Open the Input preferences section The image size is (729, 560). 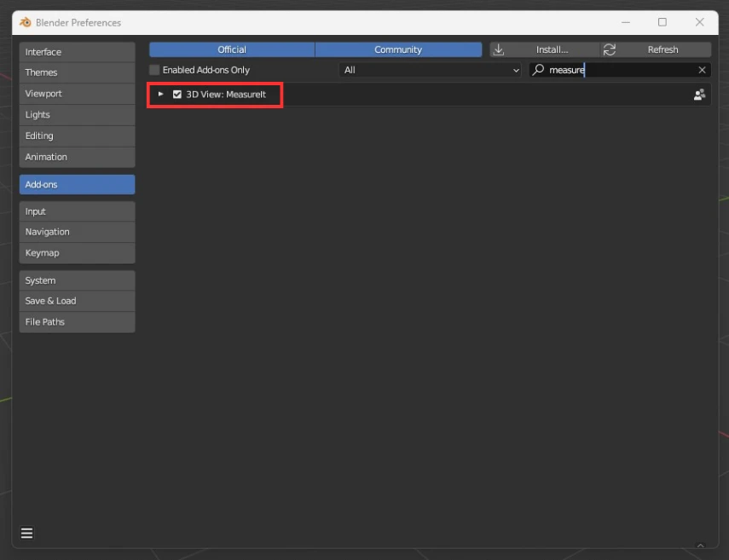(78, 211)
